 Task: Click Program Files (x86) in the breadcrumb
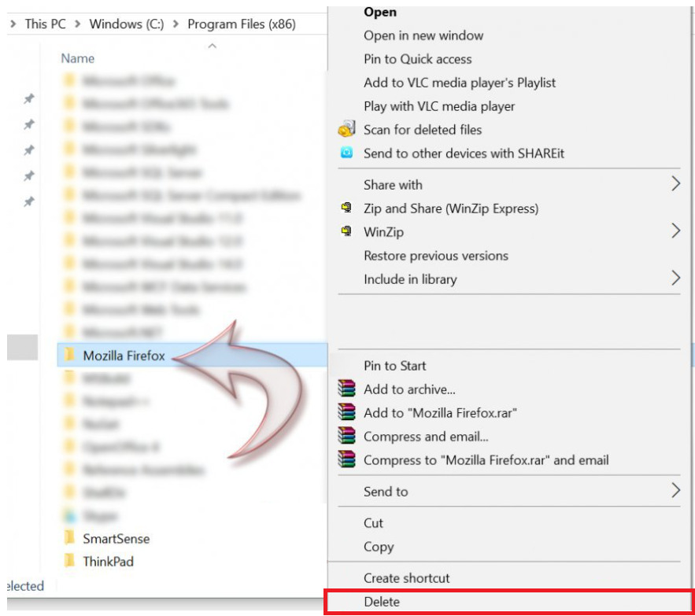pyautogui.click(x=242, y=24)
